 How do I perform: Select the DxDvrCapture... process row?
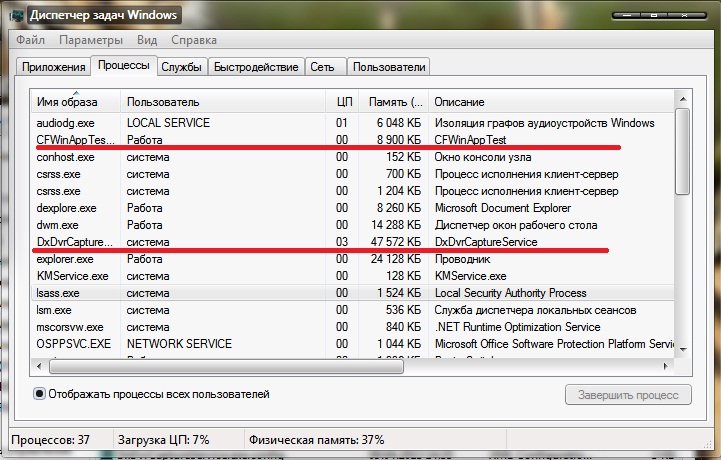click(352, 242)
